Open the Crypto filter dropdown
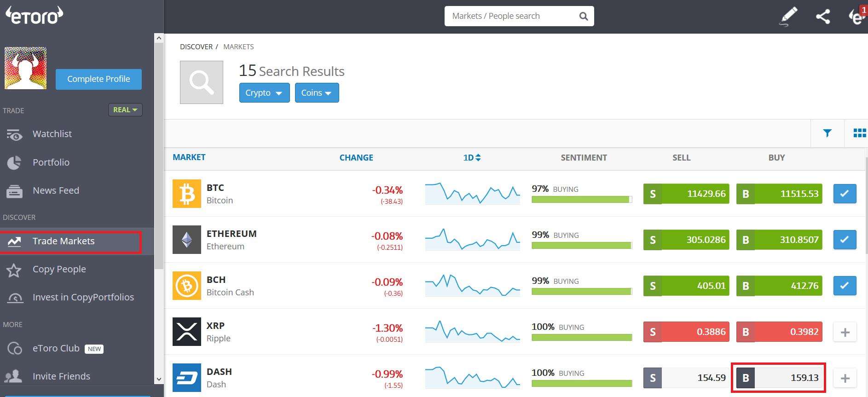 (264, 93)
